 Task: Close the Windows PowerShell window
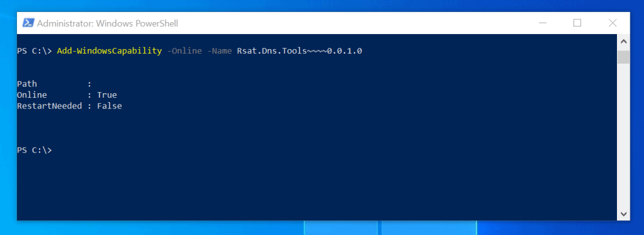[x=613, y=23]
